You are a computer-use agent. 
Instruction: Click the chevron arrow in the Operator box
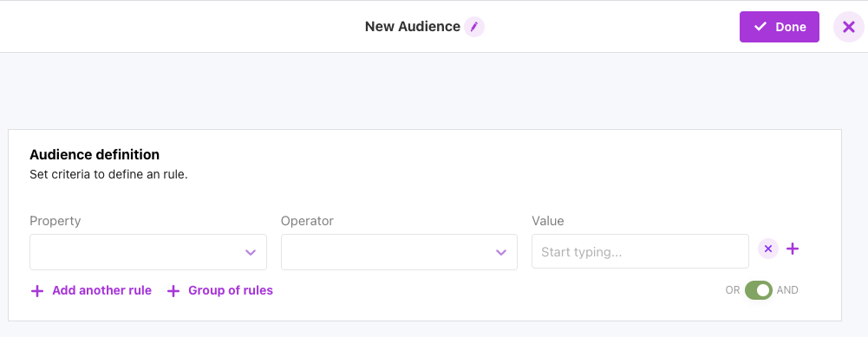coord(501,252)
